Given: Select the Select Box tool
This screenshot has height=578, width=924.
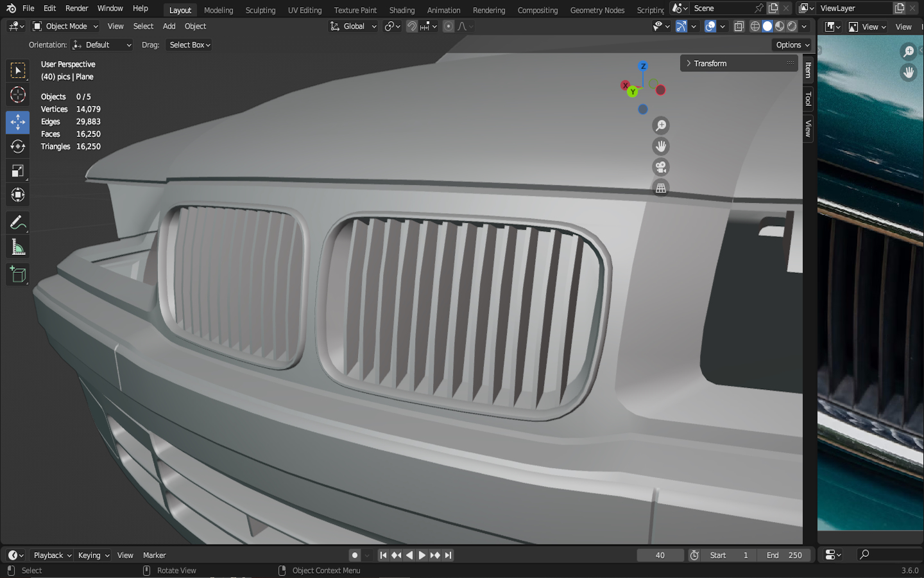Looking at the screenshot, I should coord(18,70).
